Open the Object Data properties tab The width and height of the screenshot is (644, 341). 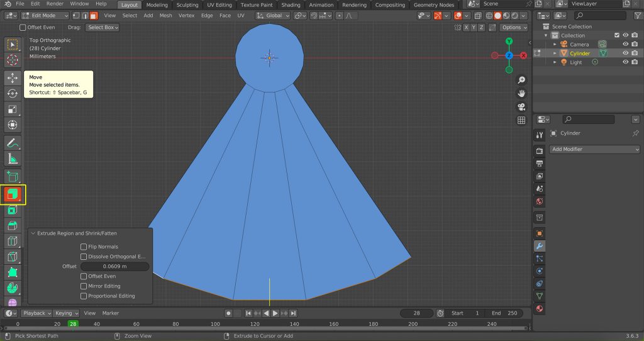(x=540, y=296)
